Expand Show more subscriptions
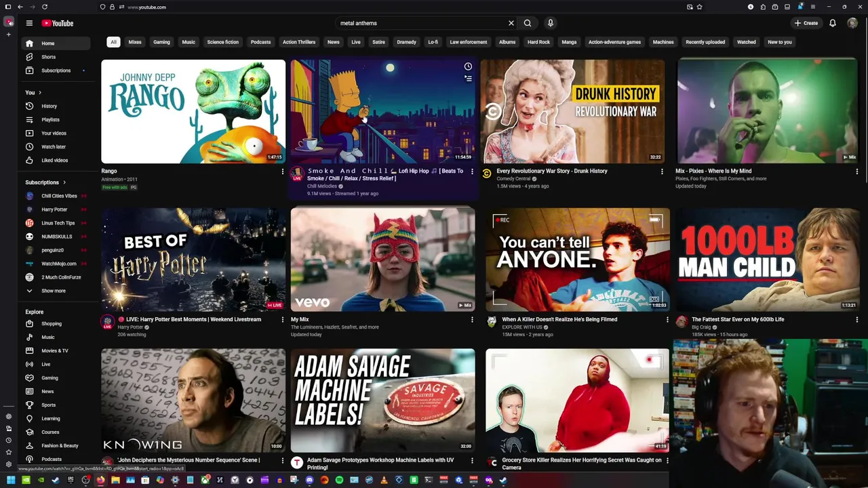 56,291
